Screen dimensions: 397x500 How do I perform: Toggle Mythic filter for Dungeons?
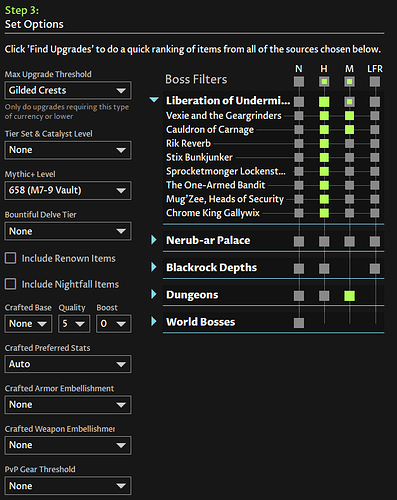(349, 296)
